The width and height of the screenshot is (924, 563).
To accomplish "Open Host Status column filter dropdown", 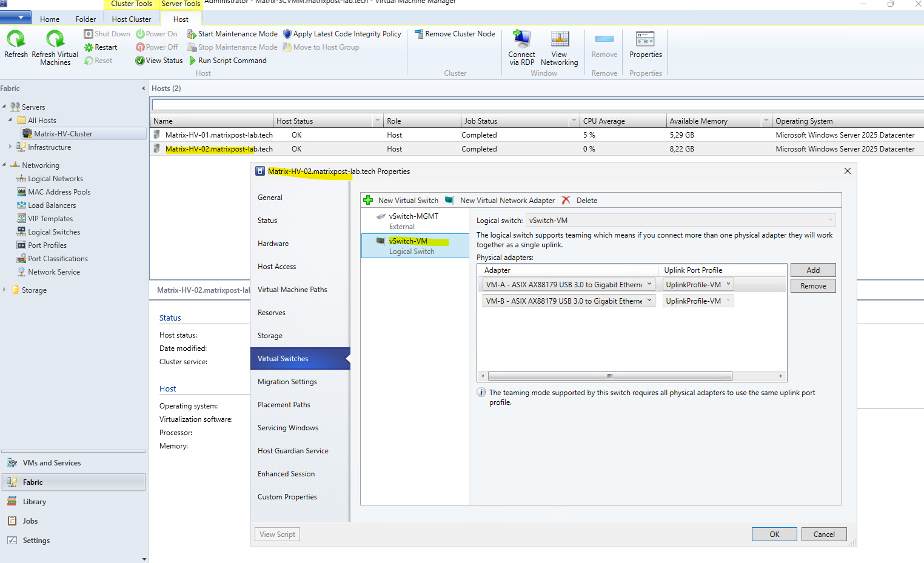I will point(378,121).
